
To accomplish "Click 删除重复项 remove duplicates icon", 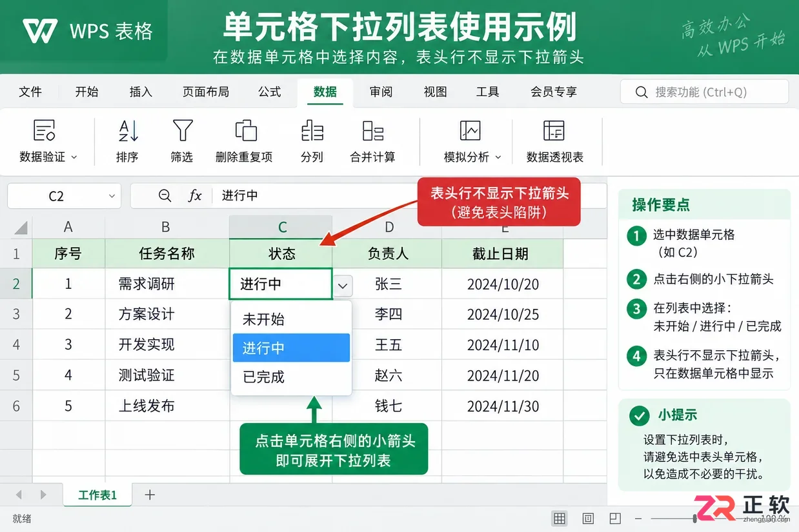I will pos(245,130).
